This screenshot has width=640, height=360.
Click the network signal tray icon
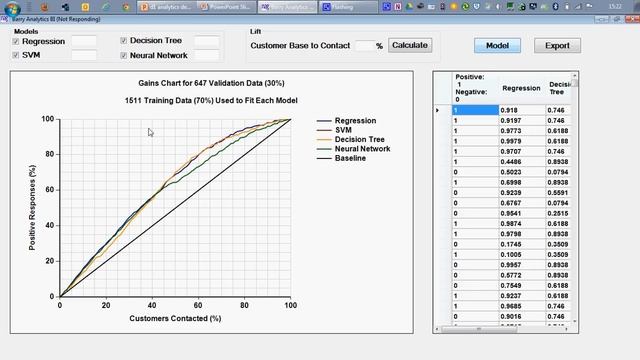[578, 7]
